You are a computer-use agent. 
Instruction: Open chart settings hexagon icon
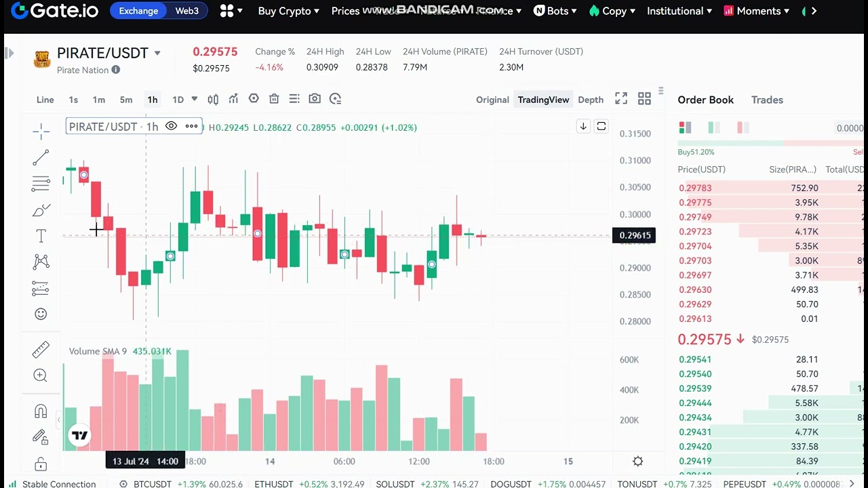(x=254, y=99)
